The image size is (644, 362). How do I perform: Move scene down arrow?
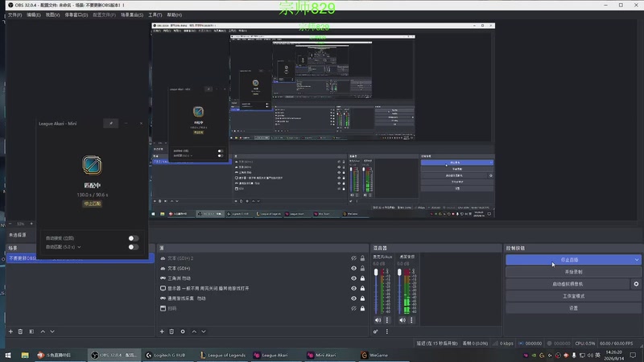pos(52,331)
